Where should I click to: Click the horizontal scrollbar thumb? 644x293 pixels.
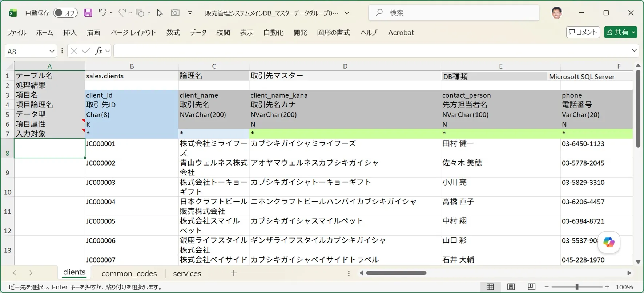pyautogui.click(x=396, y=273)
